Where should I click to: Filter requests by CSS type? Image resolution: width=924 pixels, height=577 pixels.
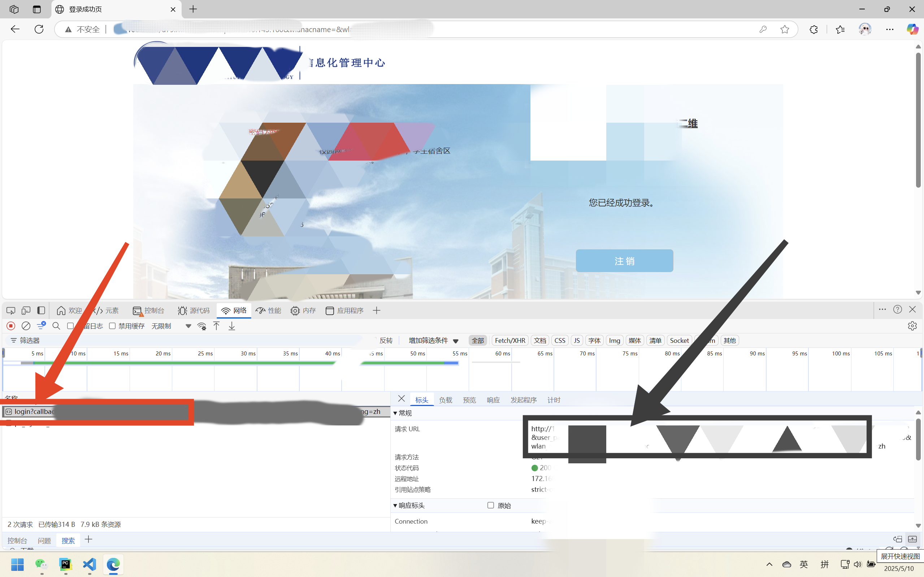pos(560,340)
